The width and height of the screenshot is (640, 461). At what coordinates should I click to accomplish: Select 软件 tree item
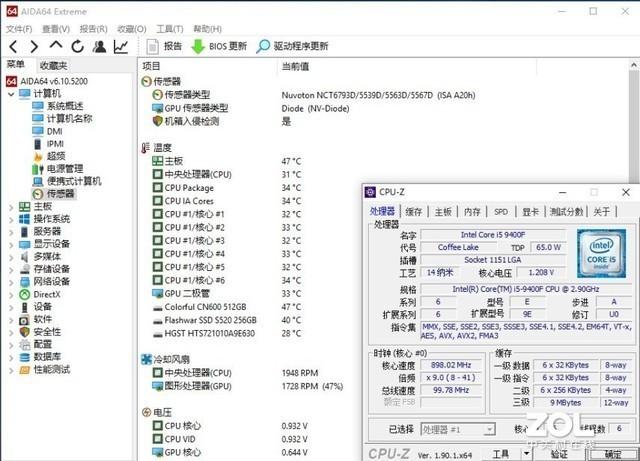tap(36, 319)
